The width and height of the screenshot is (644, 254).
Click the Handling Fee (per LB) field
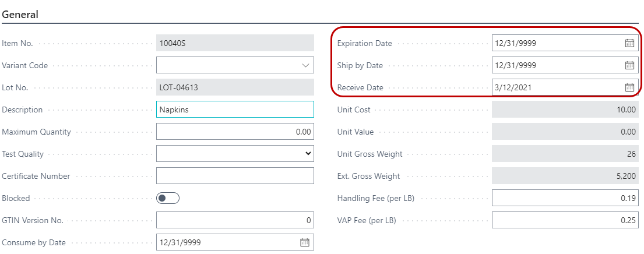pos(565,198)
